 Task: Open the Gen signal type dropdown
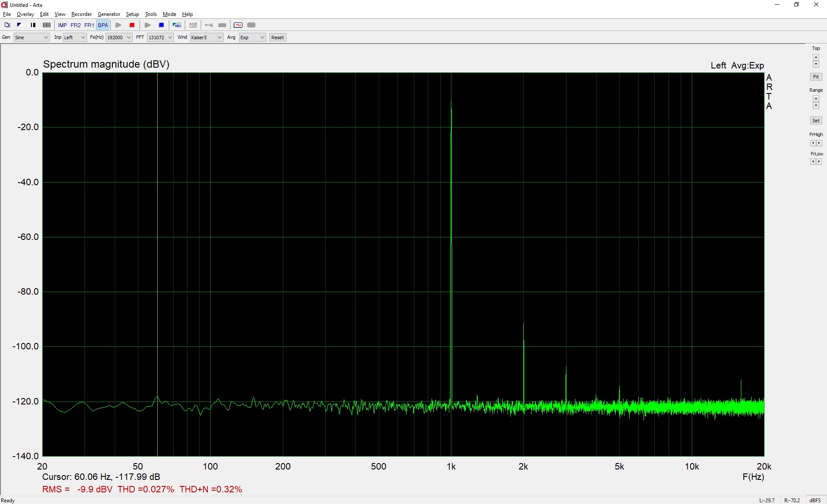pos(32,37)
